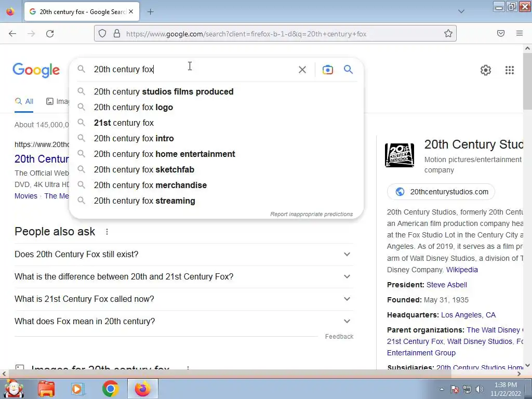Switch to the All results tab
The width and height of the screenshot is (532, 399).
(x=24, y=101)
